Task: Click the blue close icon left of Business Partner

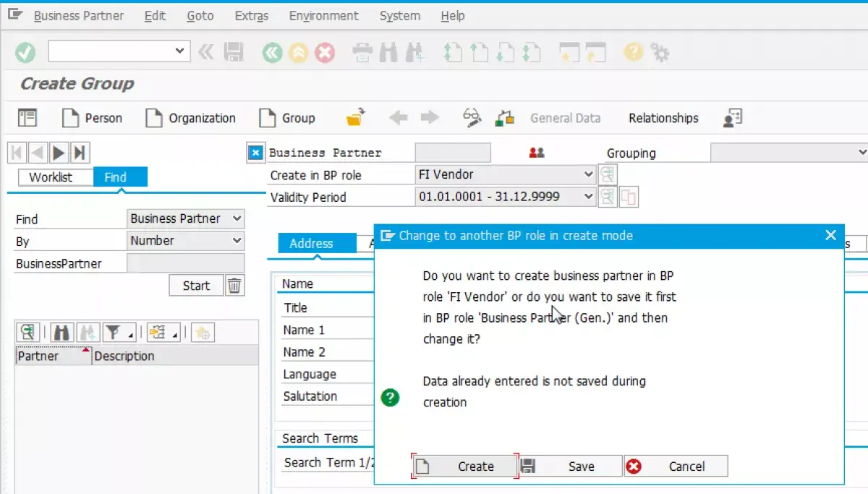Action: [255, 153]
